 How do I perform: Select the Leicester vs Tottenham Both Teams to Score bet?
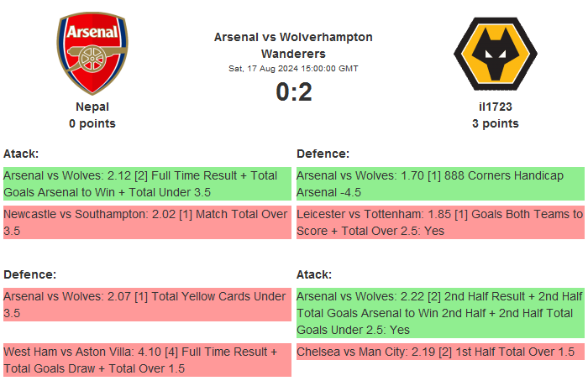[x=440, y=222]
